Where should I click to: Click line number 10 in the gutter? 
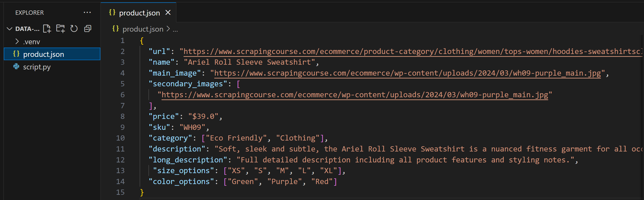(120, 138)
